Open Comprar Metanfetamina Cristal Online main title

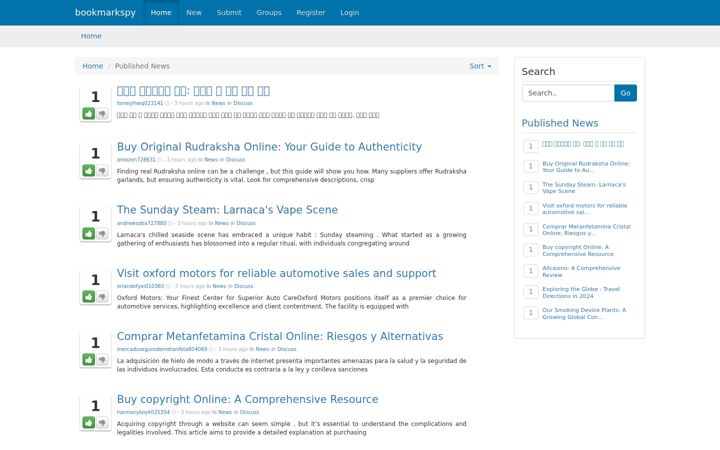click(280, 336)
